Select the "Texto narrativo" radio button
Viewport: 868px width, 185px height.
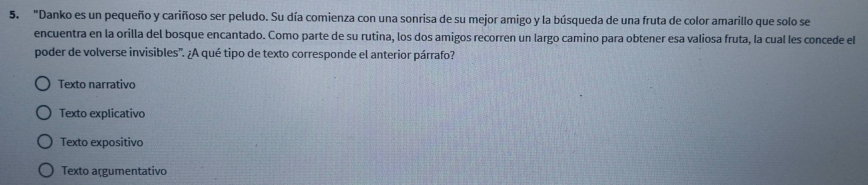[x=43, y=85]
